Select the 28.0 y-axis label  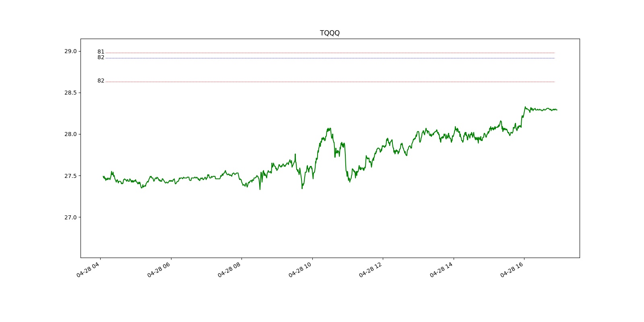pos(70,134)
